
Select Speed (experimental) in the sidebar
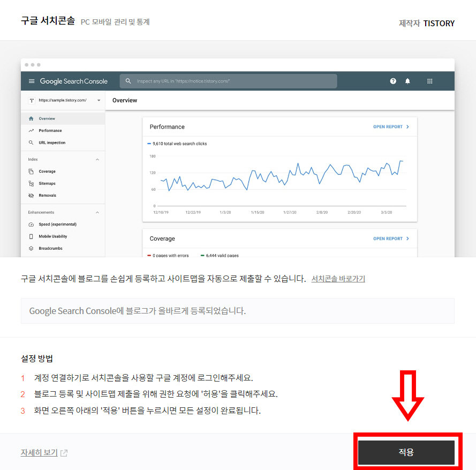[x=63, y=225]
